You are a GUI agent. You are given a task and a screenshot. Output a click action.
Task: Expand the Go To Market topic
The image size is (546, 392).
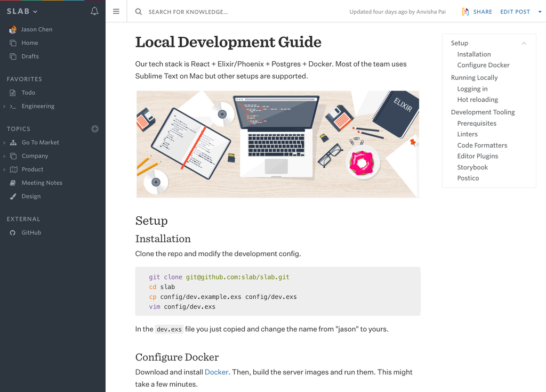coord(4,143)
